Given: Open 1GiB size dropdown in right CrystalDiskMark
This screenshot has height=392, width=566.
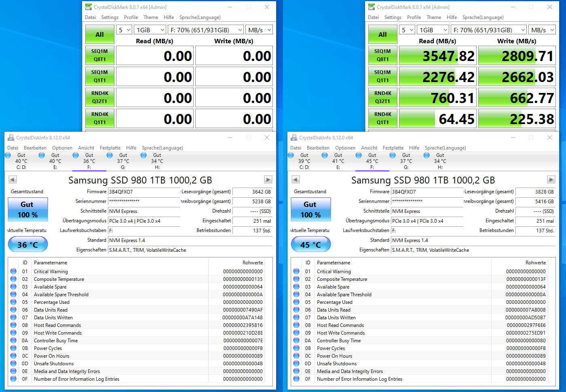Looking at the screenshot, I should [433, 30].
